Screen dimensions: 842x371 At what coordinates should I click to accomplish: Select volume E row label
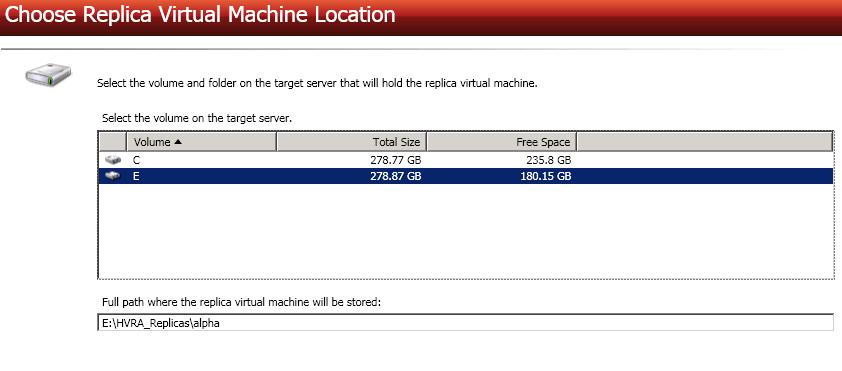click(x=136, y=176)
